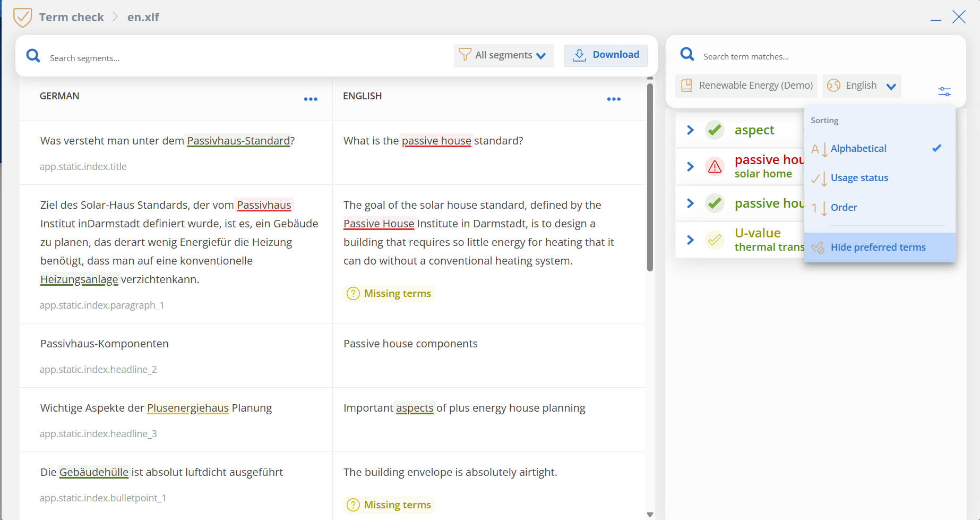The height and width of the screenshot is (520, 980).
Task: Click red underlined 'Passivhaus' in German paragraph
Action: (x=264, y=205)
